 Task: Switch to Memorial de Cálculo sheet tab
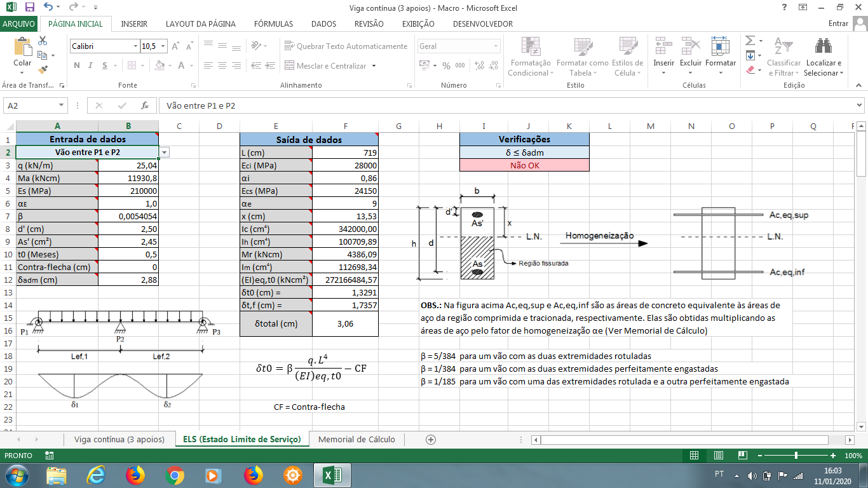click(x=356, y=439)
